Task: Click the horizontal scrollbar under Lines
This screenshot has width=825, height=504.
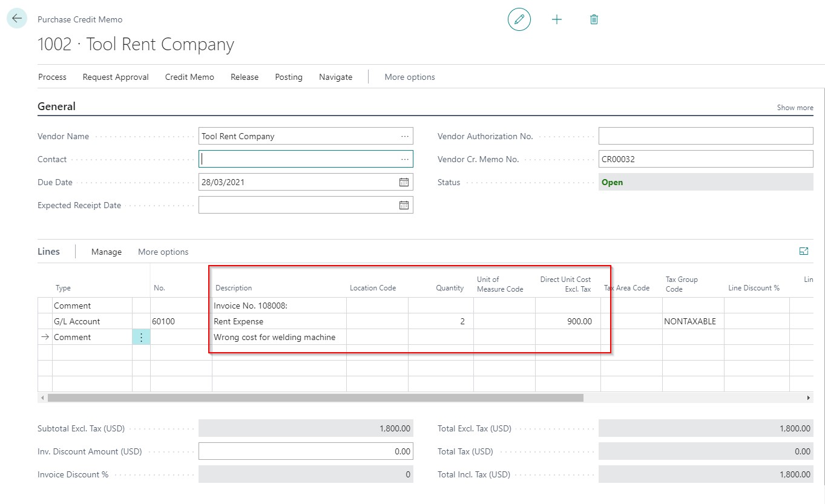Action: (x=315, y=398)
